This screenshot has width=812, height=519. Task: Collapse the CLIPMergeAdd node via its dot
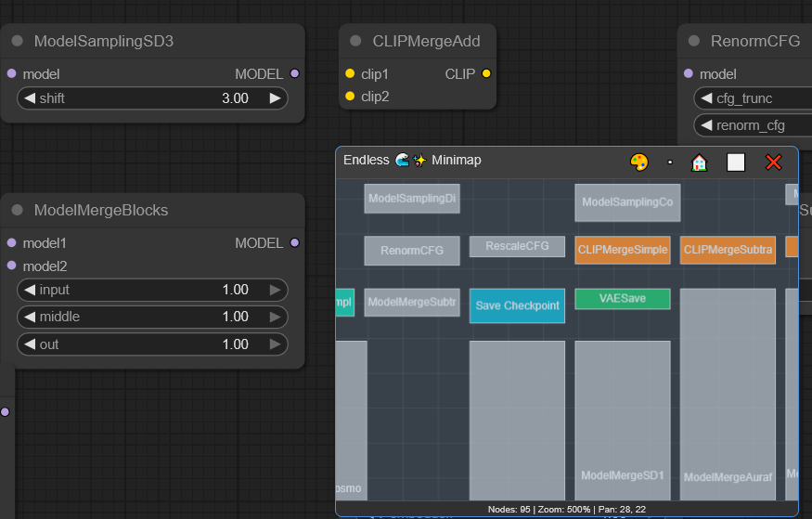(x=355, y=42)
